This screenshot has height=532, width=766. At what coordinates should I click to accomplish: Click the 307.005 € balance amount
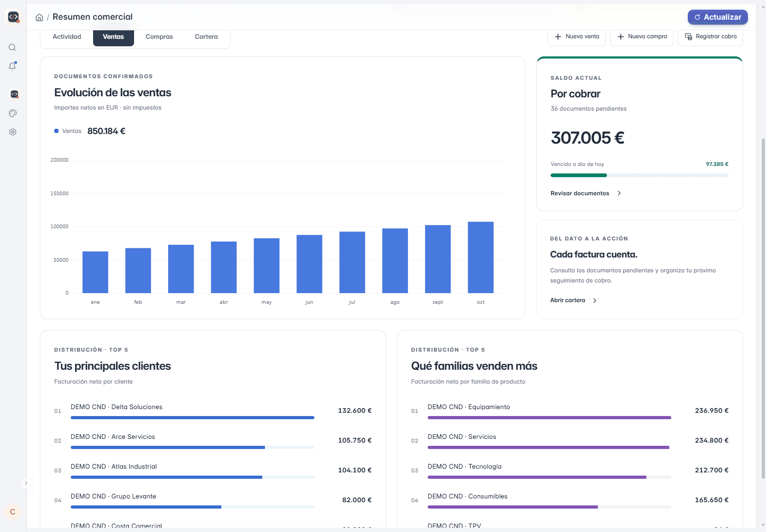click(x=587, y=138)
